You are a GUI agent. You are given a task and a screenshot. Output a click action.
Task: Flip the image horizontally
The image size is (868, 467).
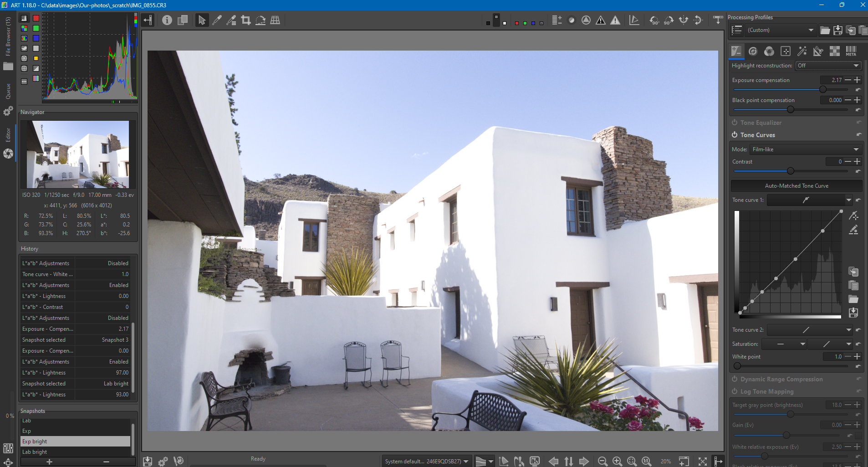(683, 20)
